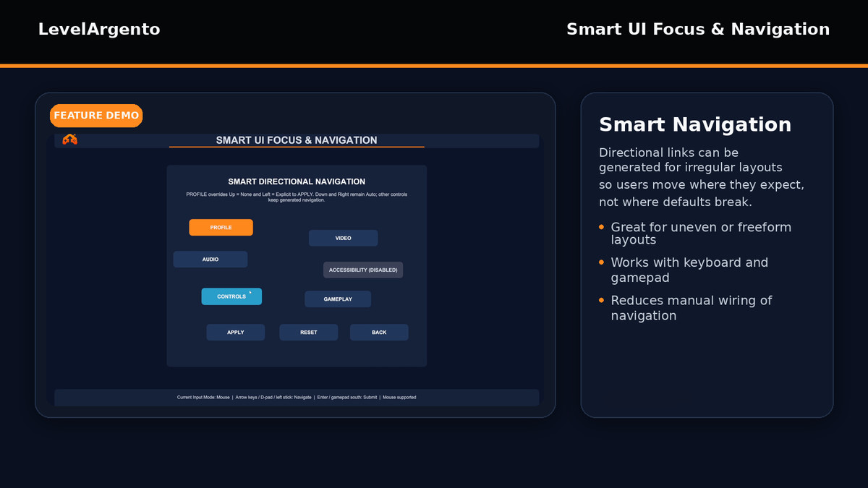The height and width of the screenshot is (488, 868).
Task: Click the Directional links can be generated paragraph
Action: [702, 177]
